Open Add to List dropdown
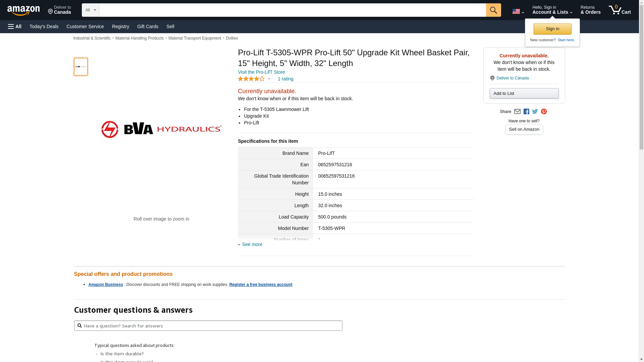 click(x=524, y=93)
